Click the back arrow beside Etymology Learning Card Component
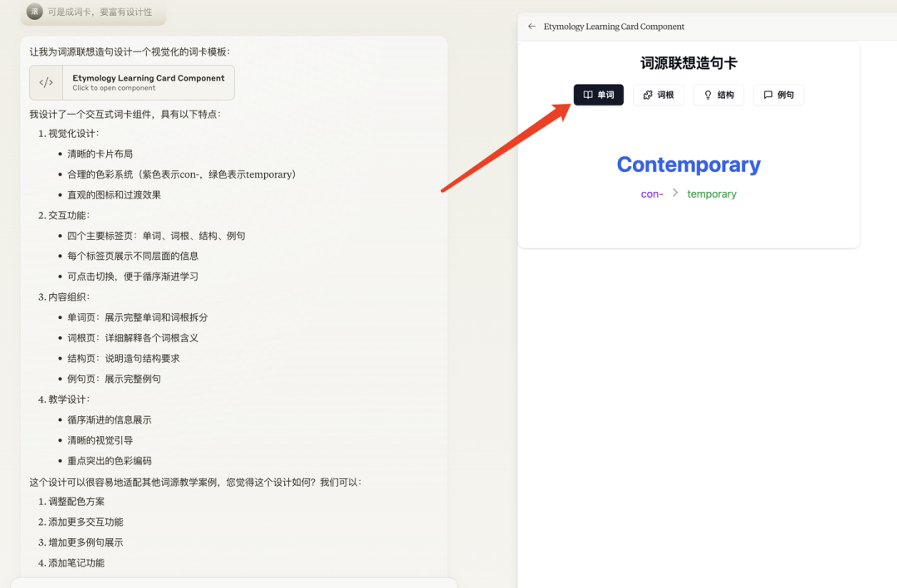 click(532, 27)
